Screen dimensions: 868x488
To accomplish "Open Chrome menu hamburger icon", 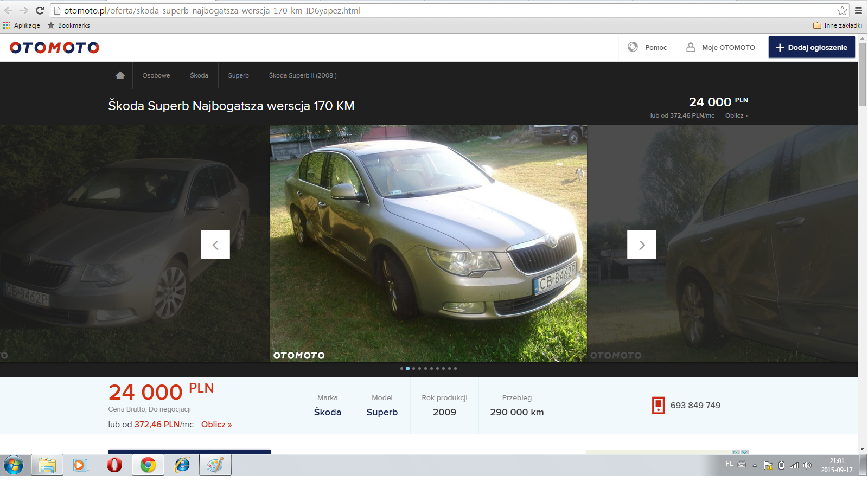I will [858, 10].
